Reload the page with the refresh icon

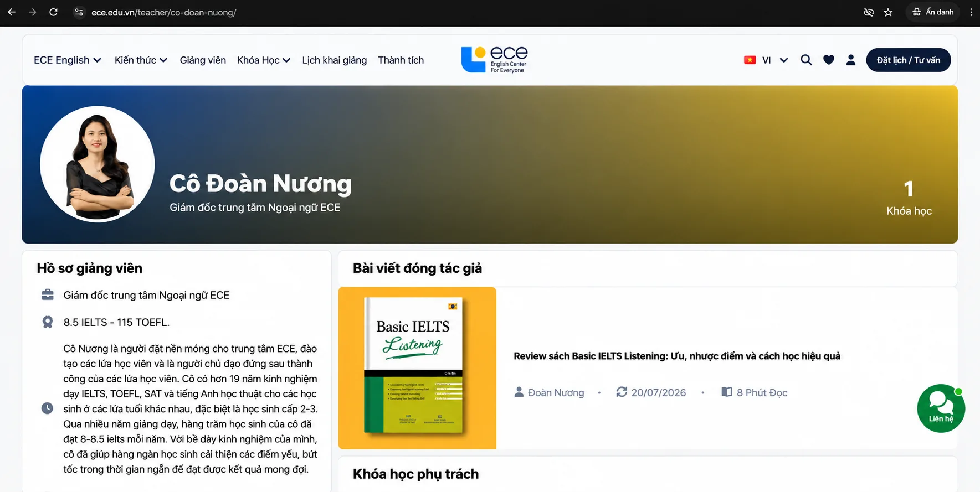tap(53, 12)
